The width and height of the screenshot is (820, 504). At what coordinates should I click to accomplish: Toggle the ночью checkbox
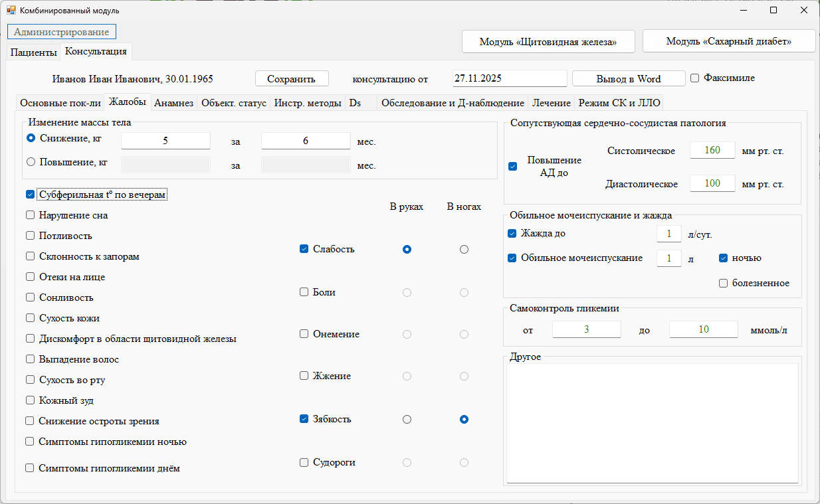pos(724,258)
